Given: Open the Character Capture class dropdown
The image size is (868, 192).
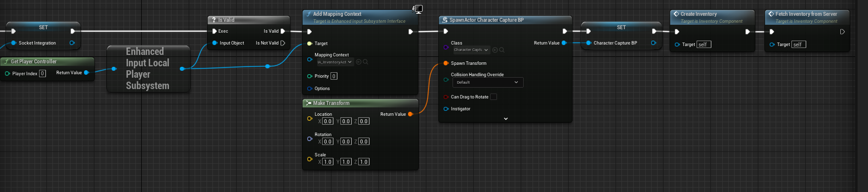Looking at the screenshot, I should click(471, 50).
